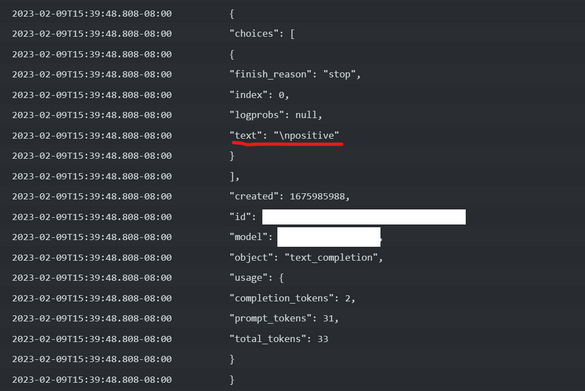The height and width of the screenshot is (391, 585).
Task: Select the "object": "text_completion" log line
Action: click(x=306, y=258)
